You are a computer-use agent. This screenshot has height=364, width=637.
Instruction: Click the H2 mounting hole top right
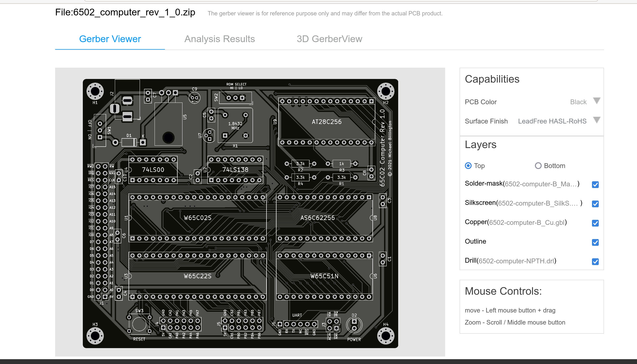[x=385, y=91]
